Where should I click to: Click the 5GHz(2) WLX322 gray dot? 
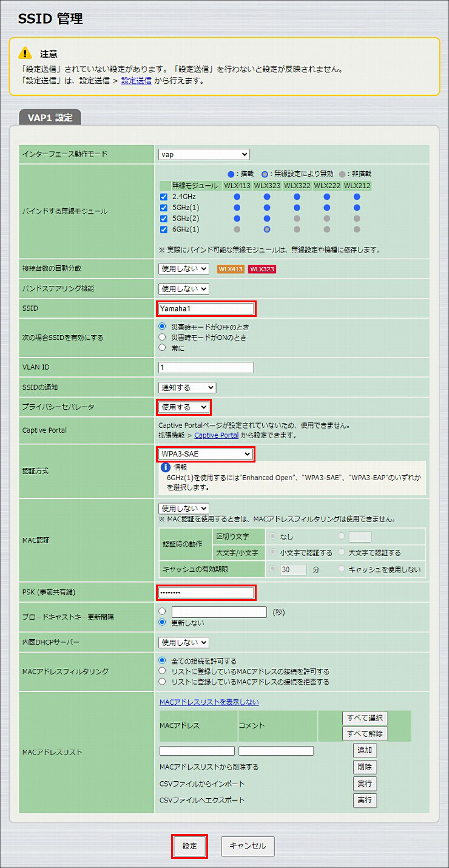tap(297, 219)
